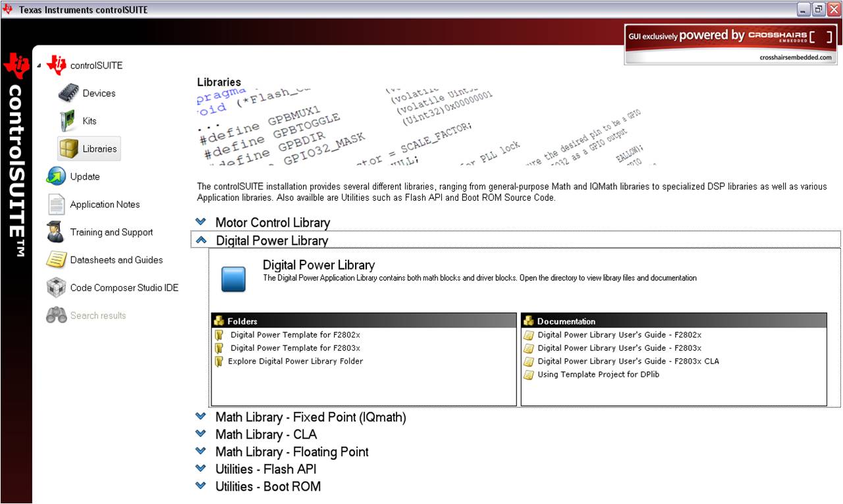This screenshot has height=504, width=843.
Task: Expand Utilities - Flash API chevron
Action: point(201,468)
